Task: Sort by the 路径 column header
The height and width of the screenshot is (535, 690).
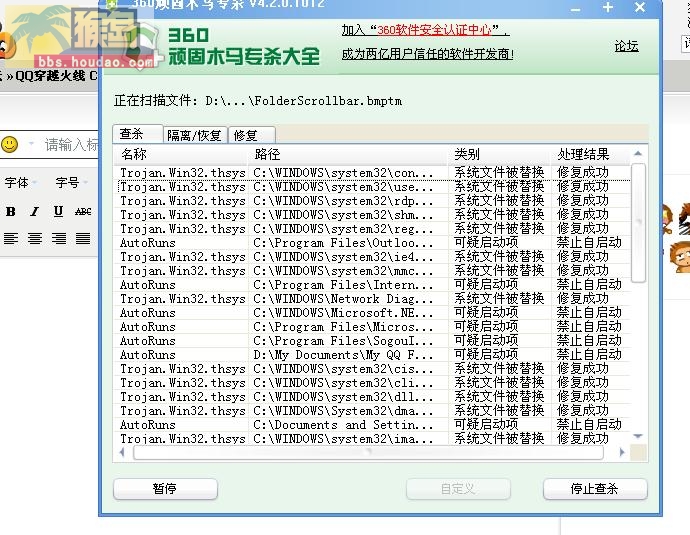Action: tap(348, 154)
